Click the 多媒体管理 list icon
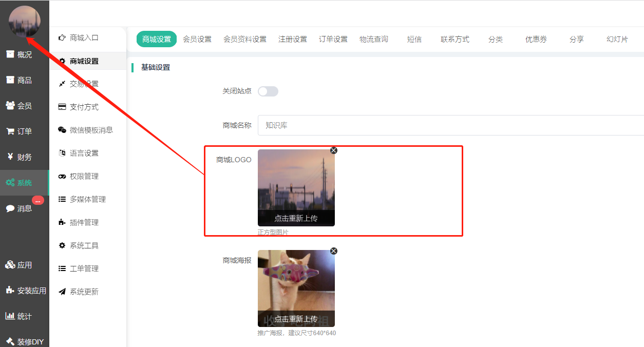Viewport: 644px width, 347px height. [x=62, y=199]
